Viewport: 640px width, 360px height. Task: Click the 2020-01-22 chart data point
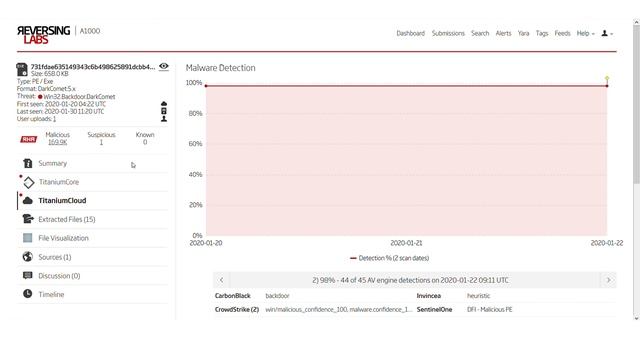coord(607,86)
